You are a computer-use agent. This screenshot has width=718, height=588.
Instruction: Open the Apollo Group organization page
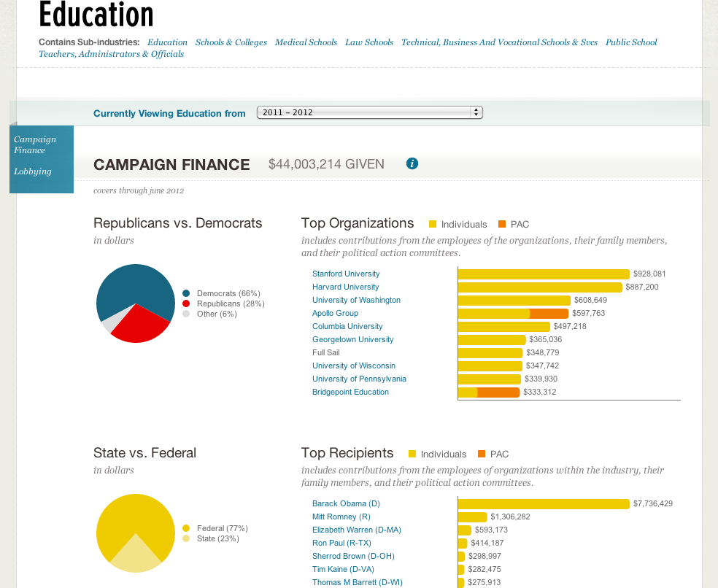pos(335,313)
